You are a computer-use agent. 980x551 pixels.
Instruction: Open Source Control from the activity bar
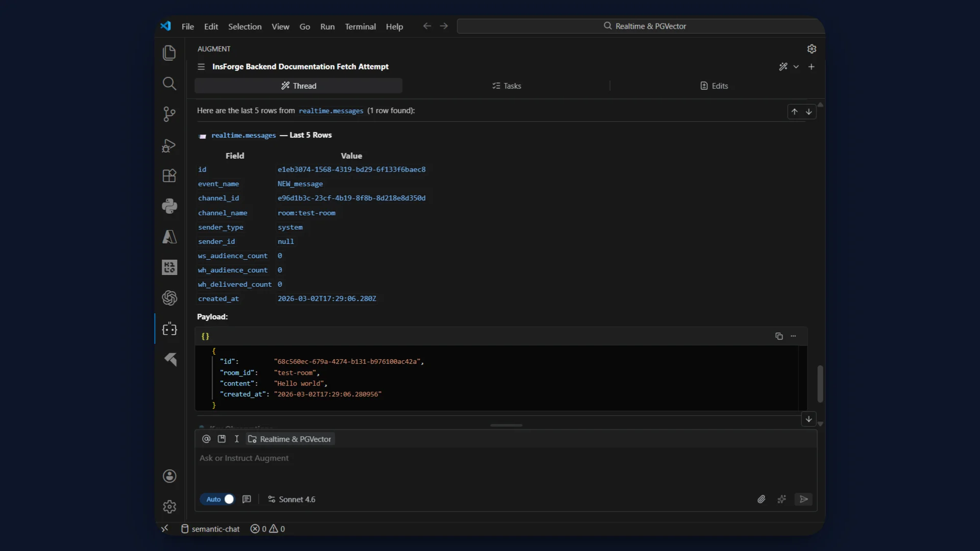[x=169, y=114]
